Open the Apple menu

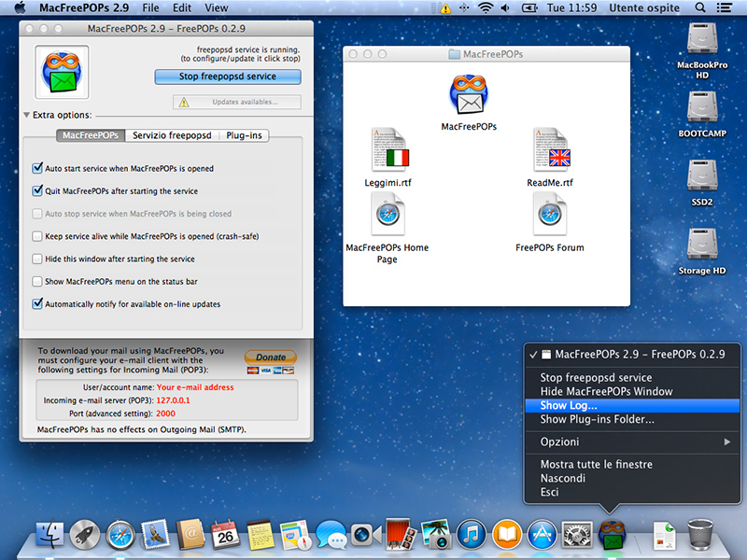[x=20, y=7]
